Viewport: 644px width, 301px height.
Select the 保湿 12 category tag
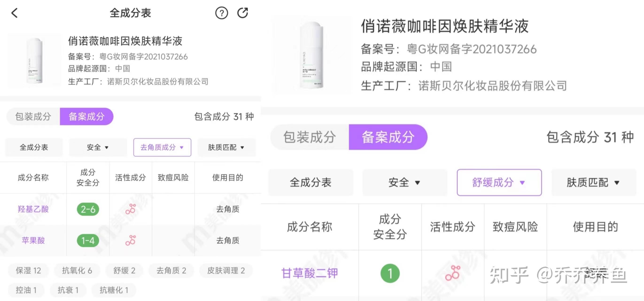[28, 270]
